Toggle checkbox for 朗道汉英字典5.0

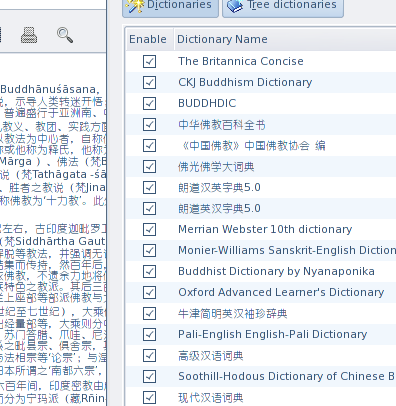[x=149, y=187]
